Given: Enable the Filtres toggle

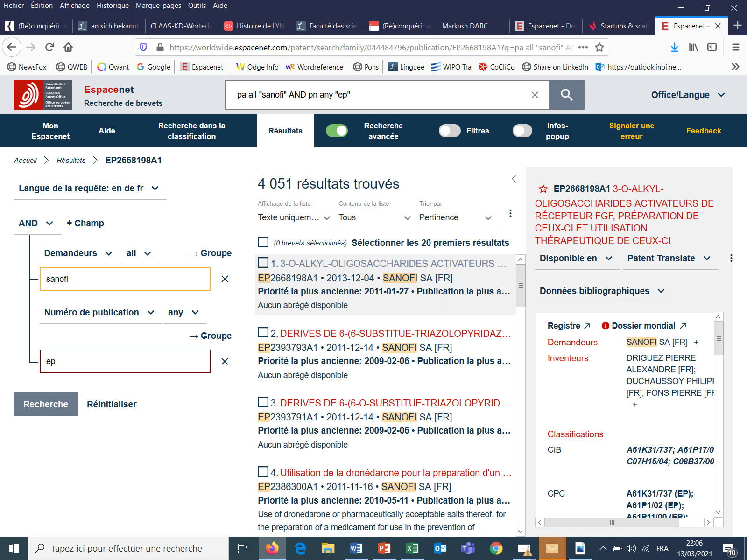Looking at the screenshot, I should click(x=450, y=131).
